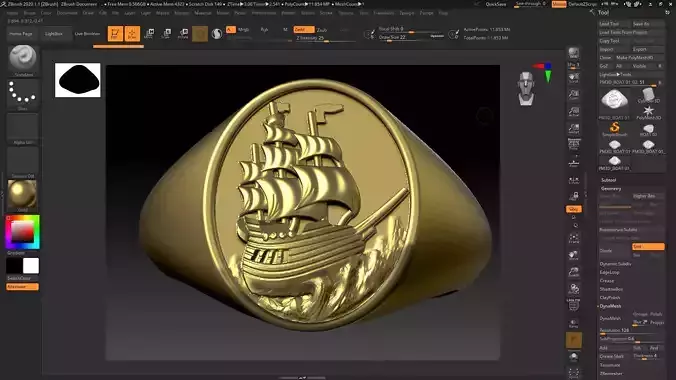Click the Frame mesh icon
The width and height of the screenshot is (676, 380).
(x=573, y=238)
